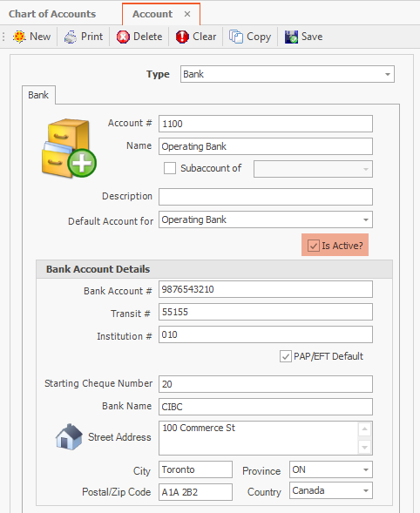Toggle the PAP/EFT Default checkbox

click(286, 356)
